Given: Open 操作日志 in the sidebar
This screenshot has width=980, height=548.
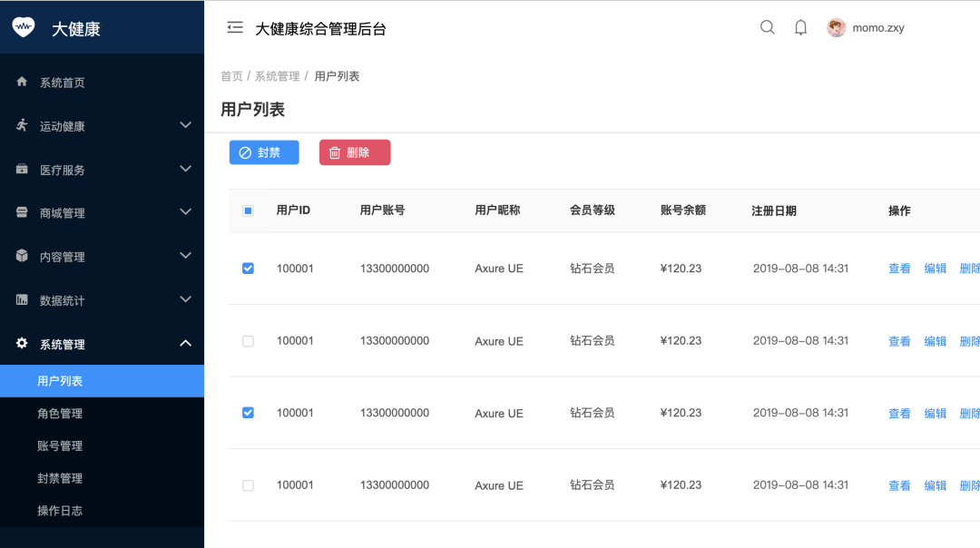Looking at the screenshot, I should click(60, 511).
